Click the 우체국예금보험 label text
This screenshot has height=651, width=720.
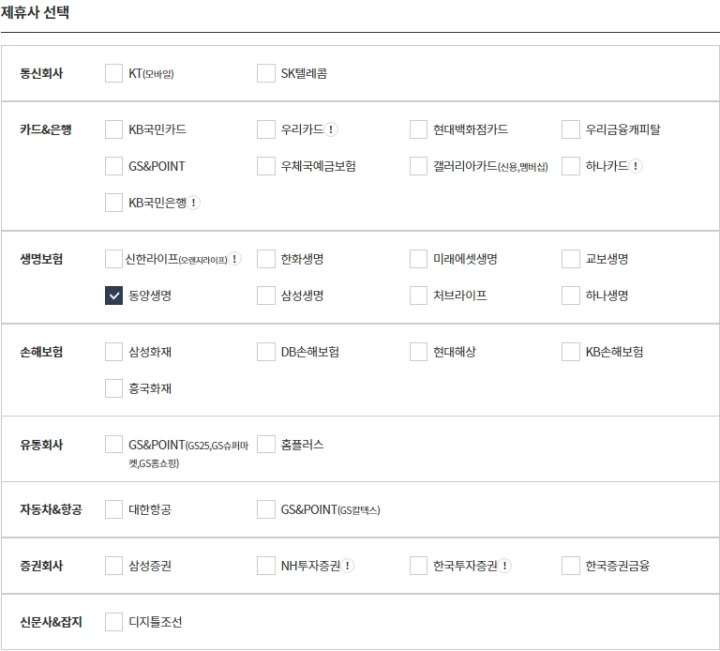pos(319,166)
